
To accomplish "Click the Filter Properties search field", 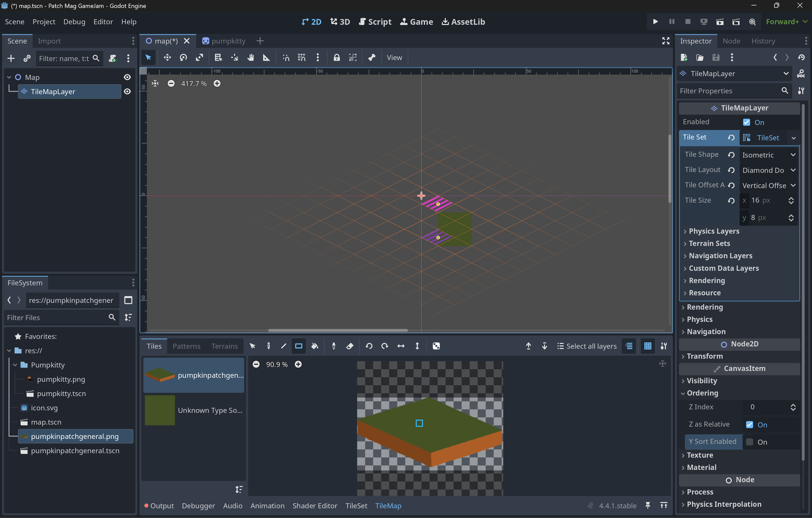I will coord(734,91).
